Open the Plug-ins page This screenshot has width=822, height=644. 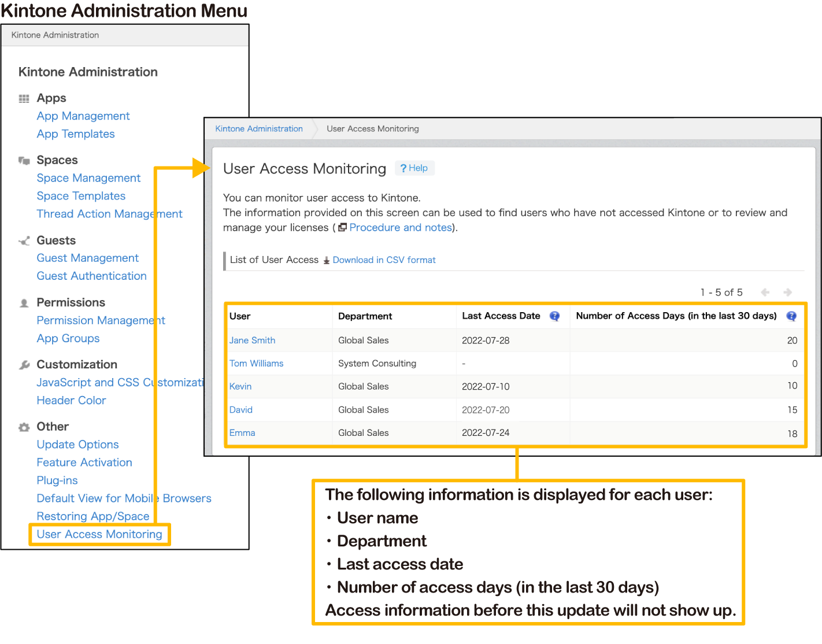tap(57, 480)
